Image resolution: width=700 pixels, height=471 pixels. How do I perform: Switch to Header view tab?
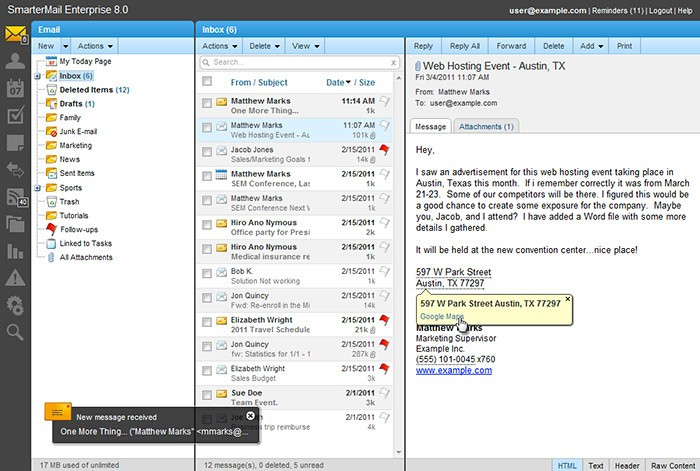(627, 465)
